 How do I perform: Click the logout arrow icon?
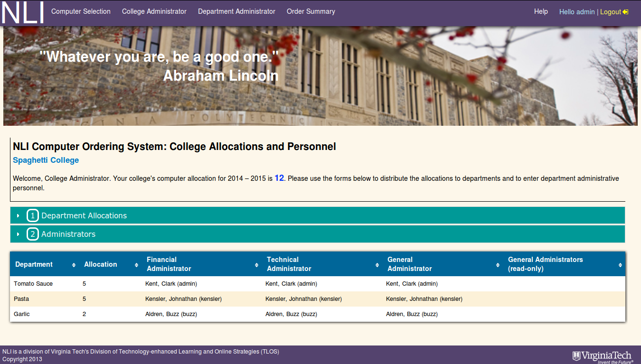click(625, 12)
